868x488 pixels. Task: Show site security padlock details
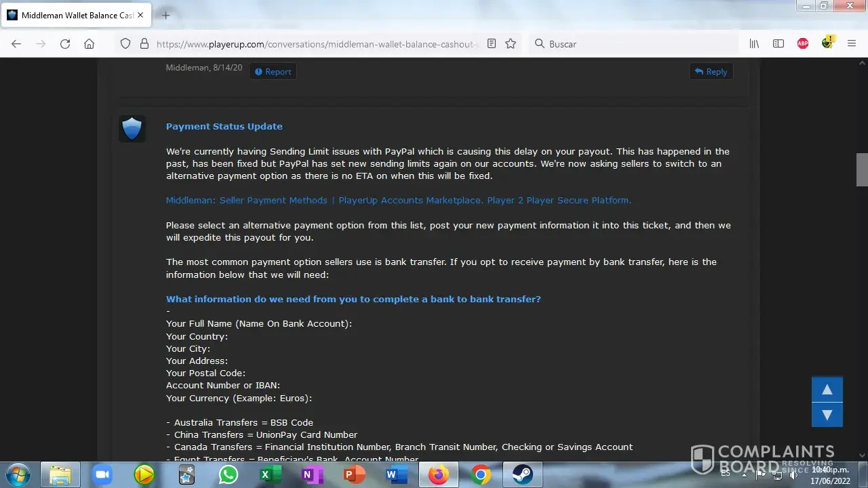[x=144, y=44]
